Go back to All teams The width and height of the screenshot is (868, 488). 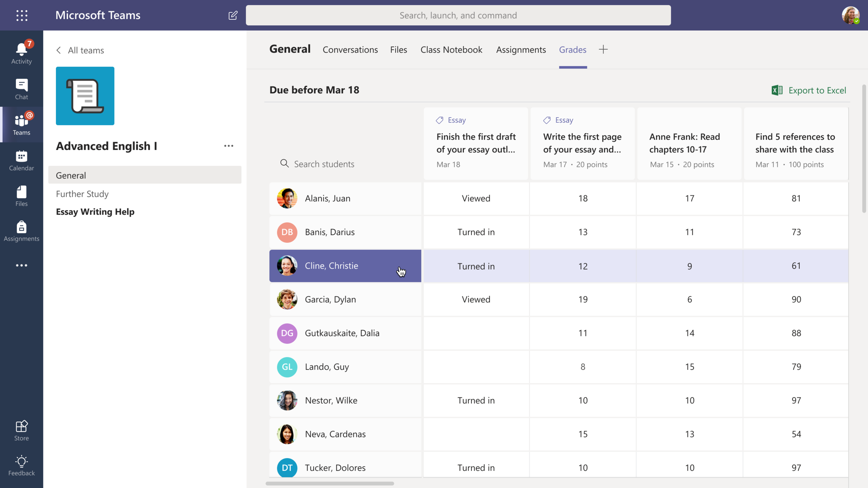click(x=80, y=50)
